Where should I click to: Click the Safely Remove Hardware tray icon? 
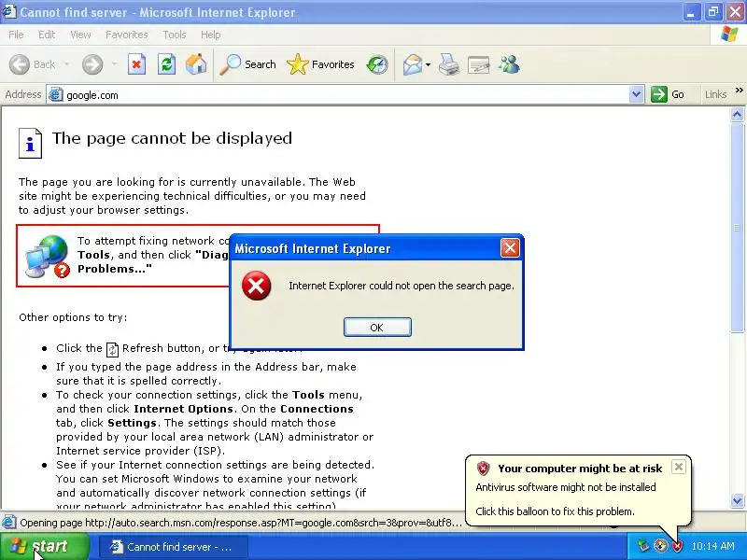pos(643,546)
